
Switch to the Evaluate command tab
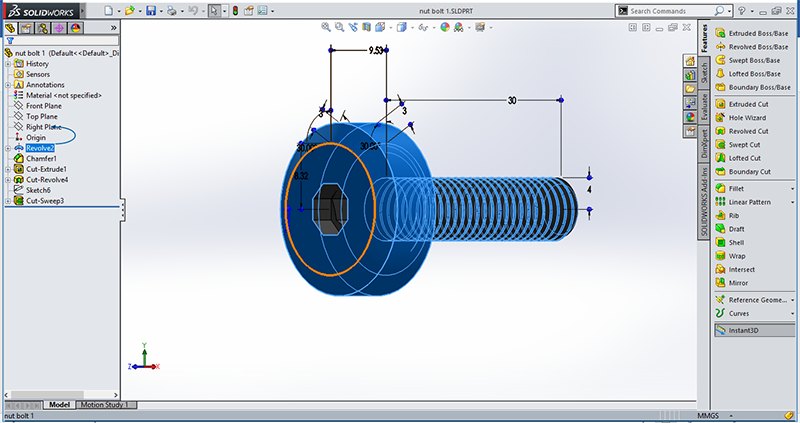coord(704,107)
